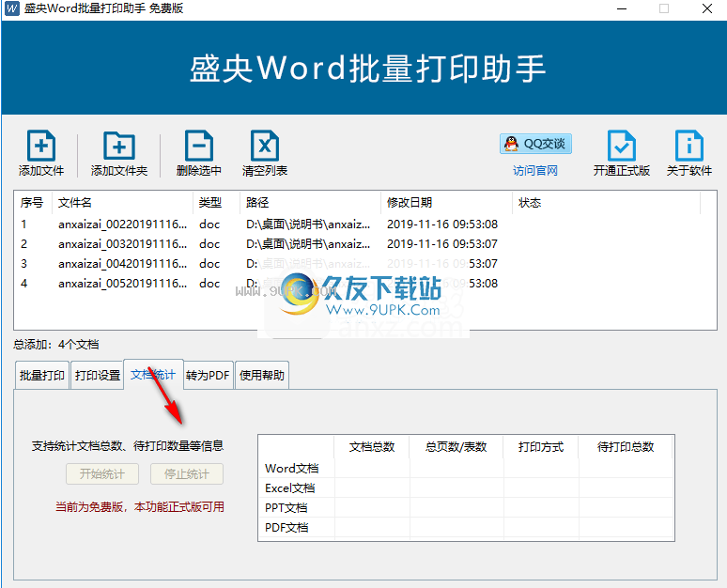Click the 文档总数 column header
Screen dimensions: 727x588
[x=372, y=446]
